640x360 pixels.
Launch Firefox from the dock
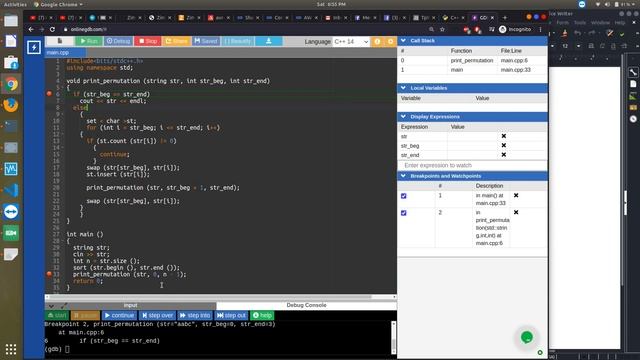click(x=11, y=105)
